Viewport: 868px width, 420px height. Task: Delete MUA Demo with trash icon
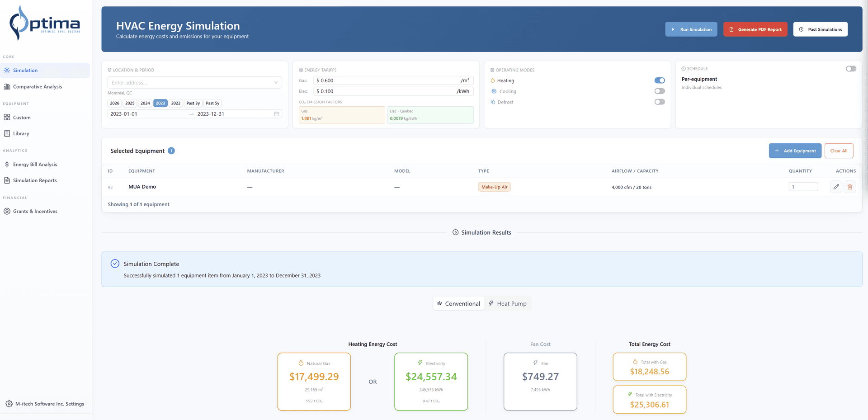pyautogui.click(x=850, y=187)
